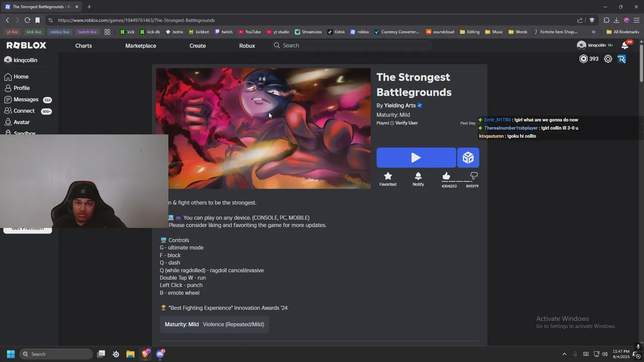Open the All Bookmarks folder
This screenshot has width=644, height=362.
coord(623,32)
